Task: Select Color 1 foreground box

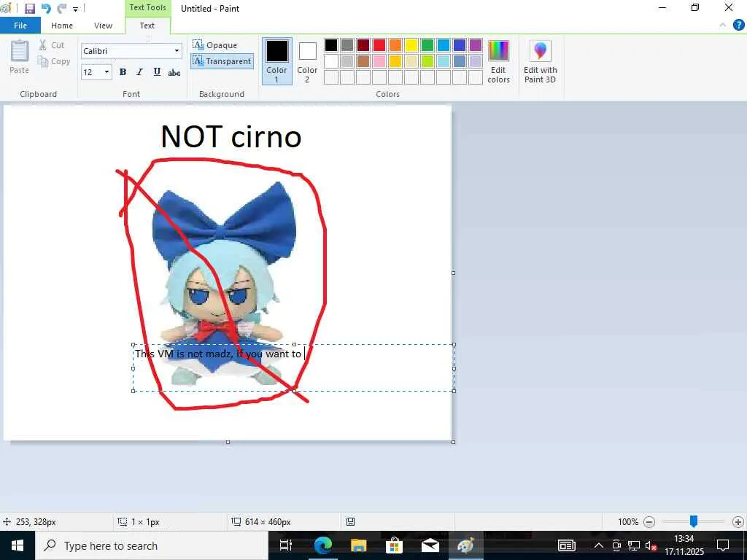Action: (276, 61)
